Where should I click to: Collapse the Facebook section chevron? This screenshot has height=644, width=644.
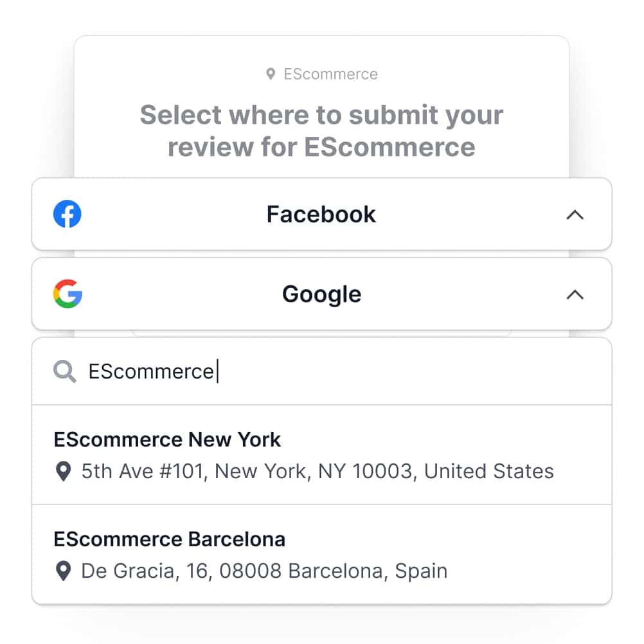coord(575,215)
